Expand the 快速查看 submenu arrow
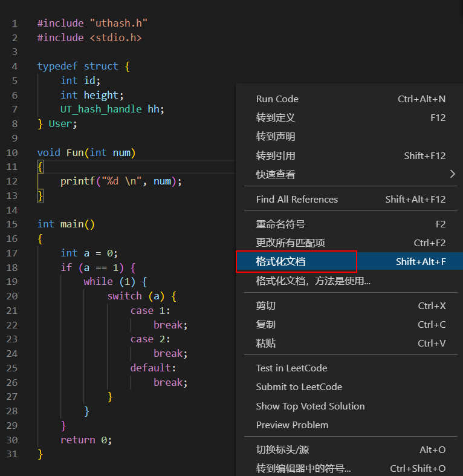The height and width of the screenshot is (476, 463). (452, 174)
